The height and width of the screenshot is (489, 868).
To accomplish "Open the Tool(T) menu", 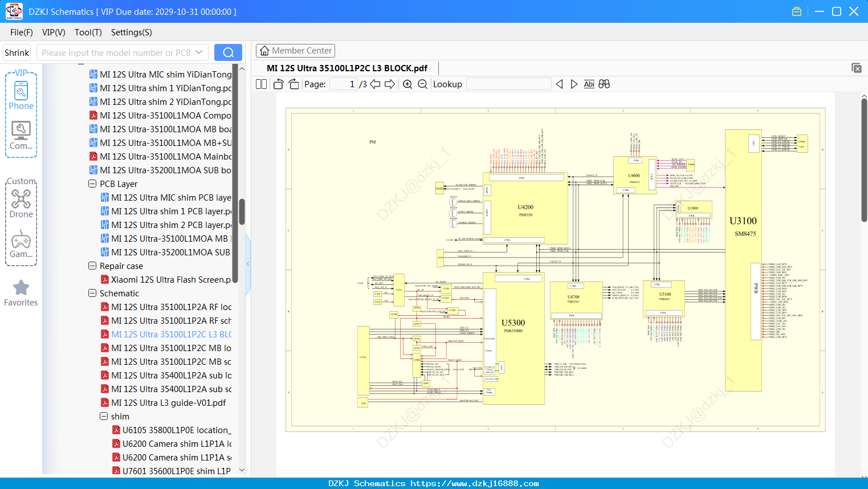I will pyautogui.click(x=88, y=32).
